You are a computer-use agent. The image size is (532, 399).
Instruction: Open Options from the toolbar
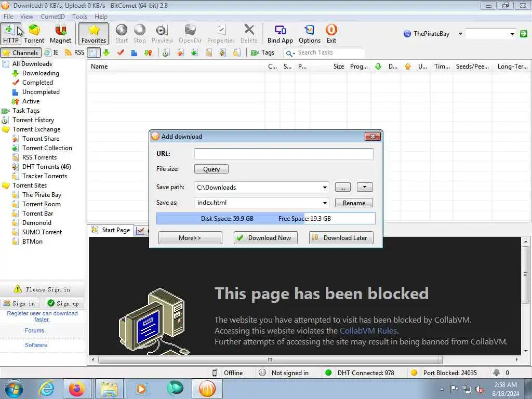tap(310, 34)
